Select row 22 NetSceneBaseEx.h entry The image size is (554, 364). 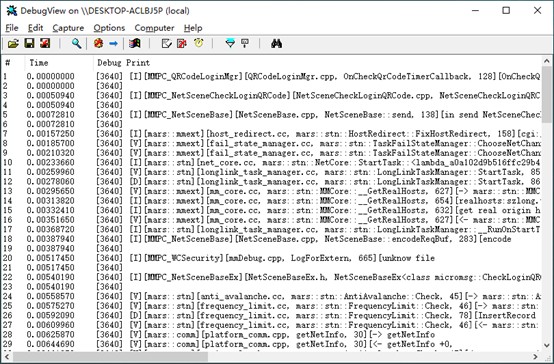[272, 277]
